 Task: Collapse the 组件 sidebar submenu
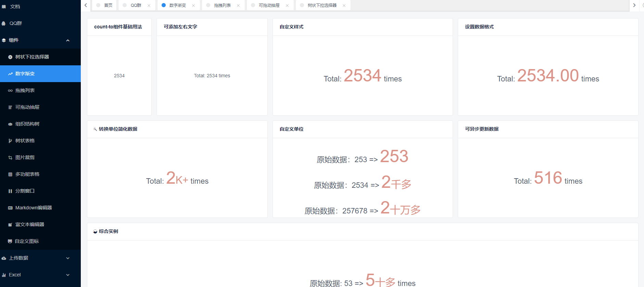tap(68, 40)
